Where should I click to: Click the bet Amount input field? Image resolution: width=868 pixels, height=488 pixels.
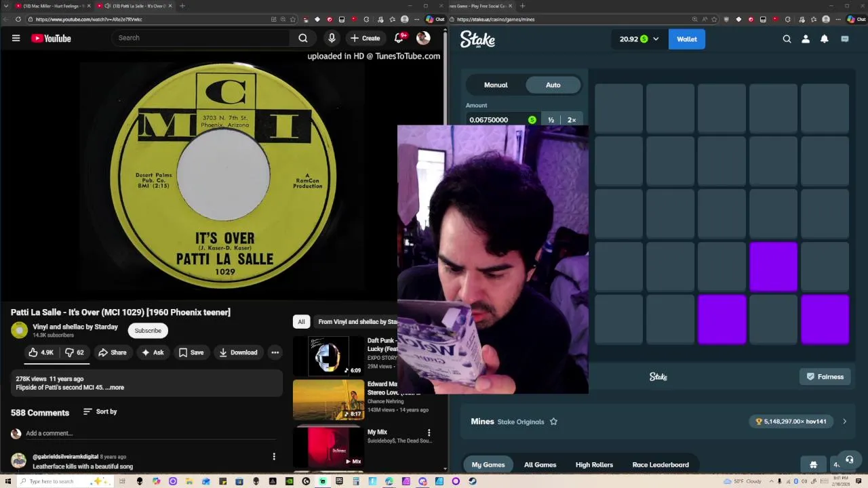pyautogui.click(x=503, y=120)
